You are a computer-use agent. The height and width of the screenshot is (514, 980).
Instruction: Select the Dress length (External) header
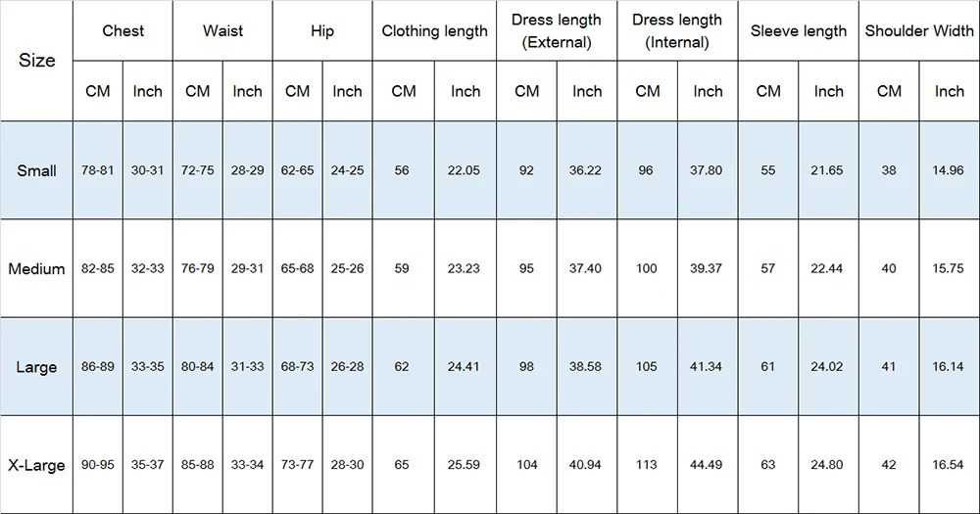click(557, 30)
